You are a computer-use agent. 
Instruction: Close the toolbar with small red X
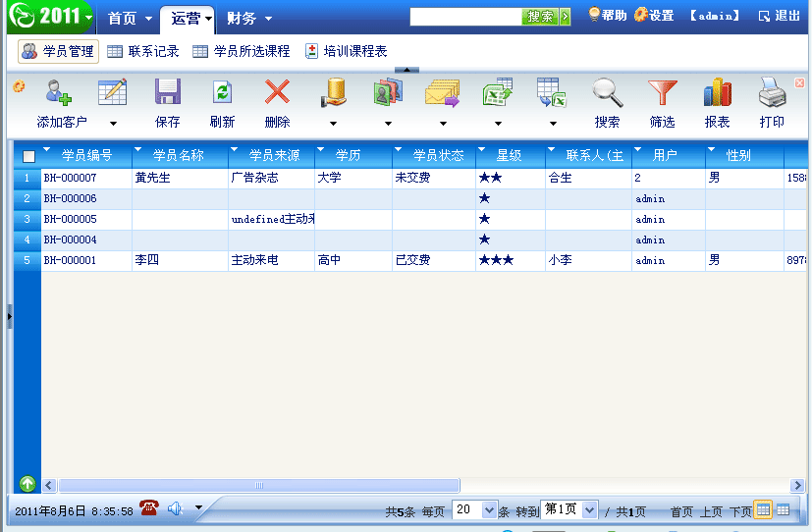(x=799, y=82)
